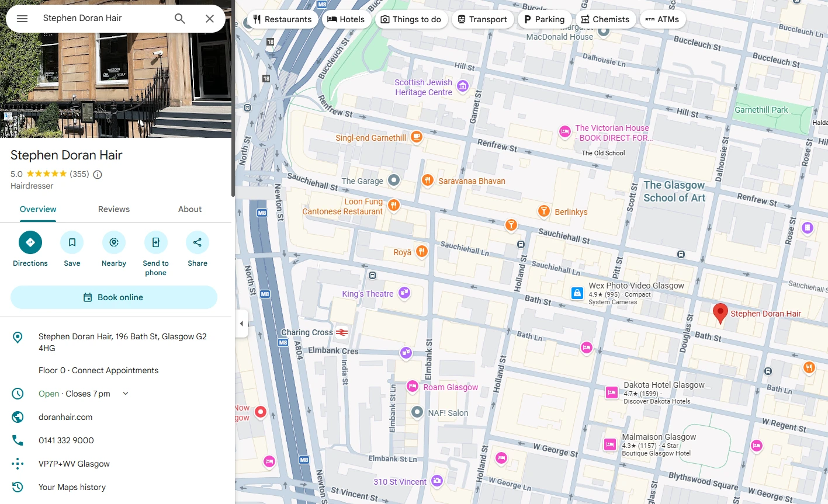
Task: Select the Dakota Hotel Glasgow marker
Action: [x=612, y=392]
